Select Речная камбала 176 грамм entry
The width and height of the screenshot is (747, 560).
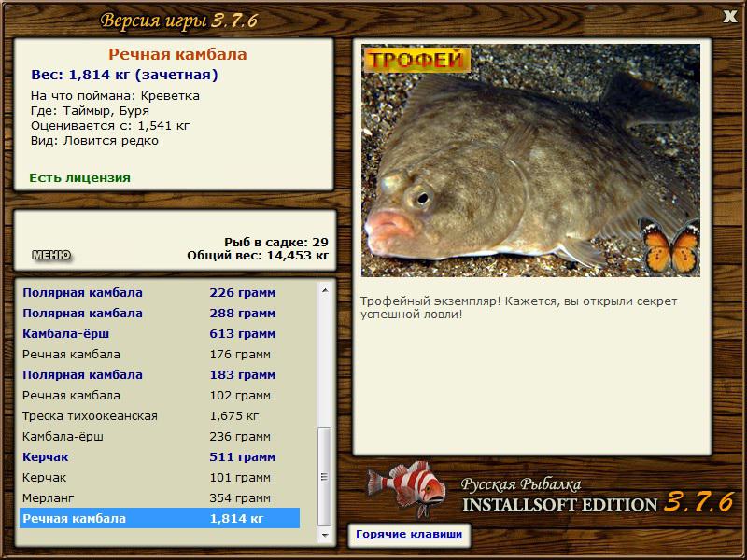pos(160,355)
